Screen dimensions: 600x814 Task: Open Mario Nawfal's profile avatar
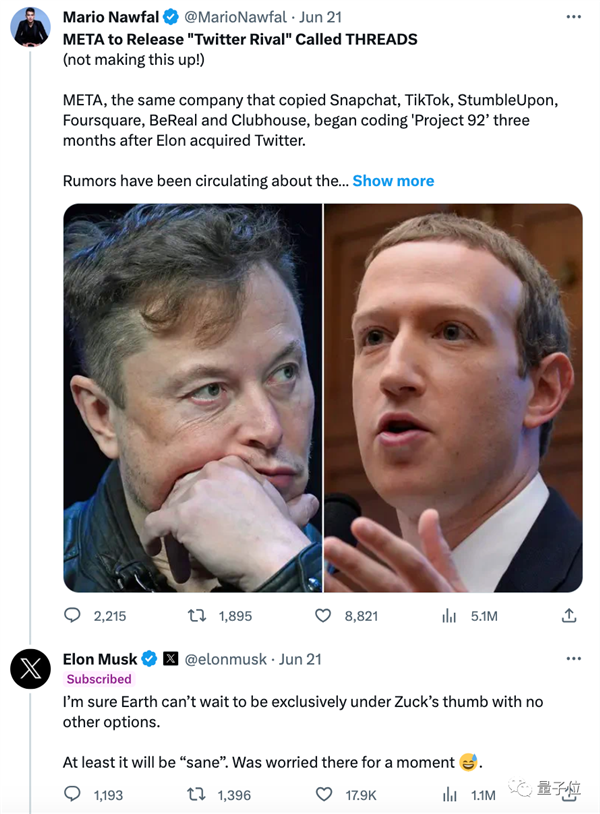tap(31, 27)
